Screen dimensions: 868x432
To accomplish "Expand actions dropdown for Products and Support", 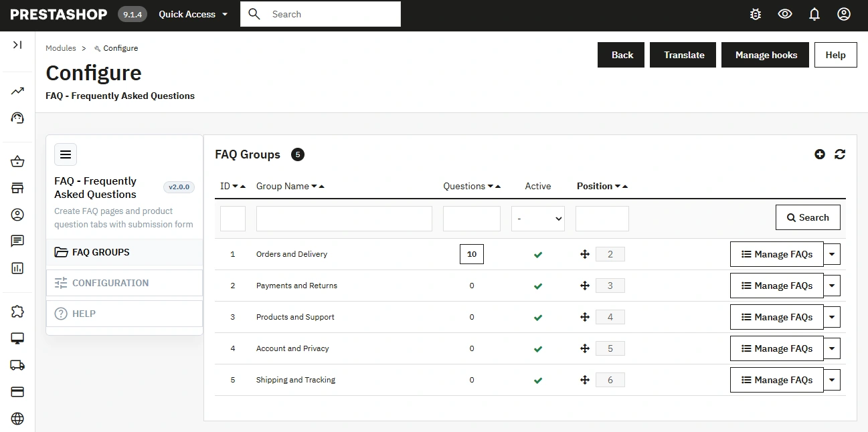I will pos(832,317).
